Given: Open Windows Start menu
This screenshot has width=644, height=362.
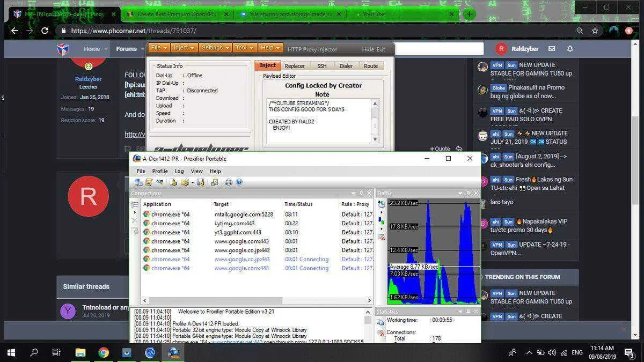Looking at the screenshot, I should tap(11, 352).
